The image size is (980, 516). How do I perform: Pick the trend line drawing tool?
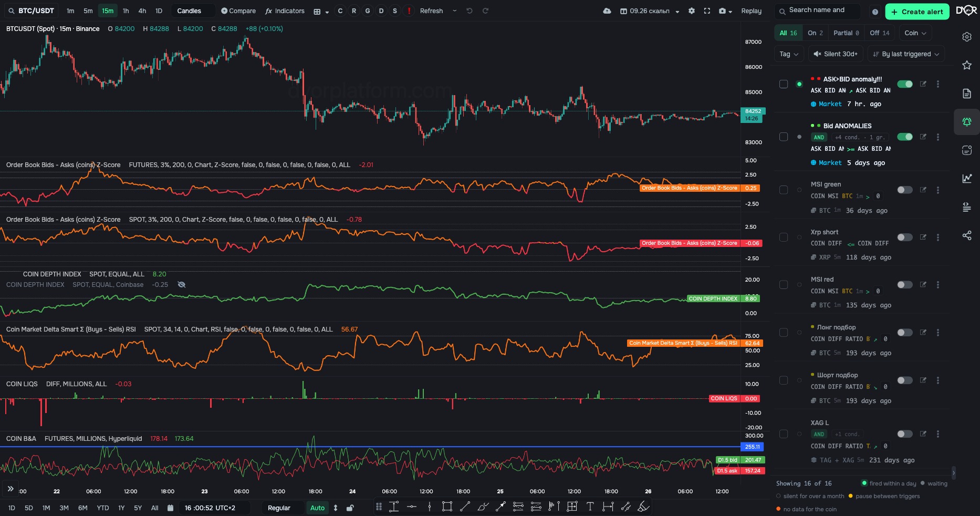click(x=465, y=507)
